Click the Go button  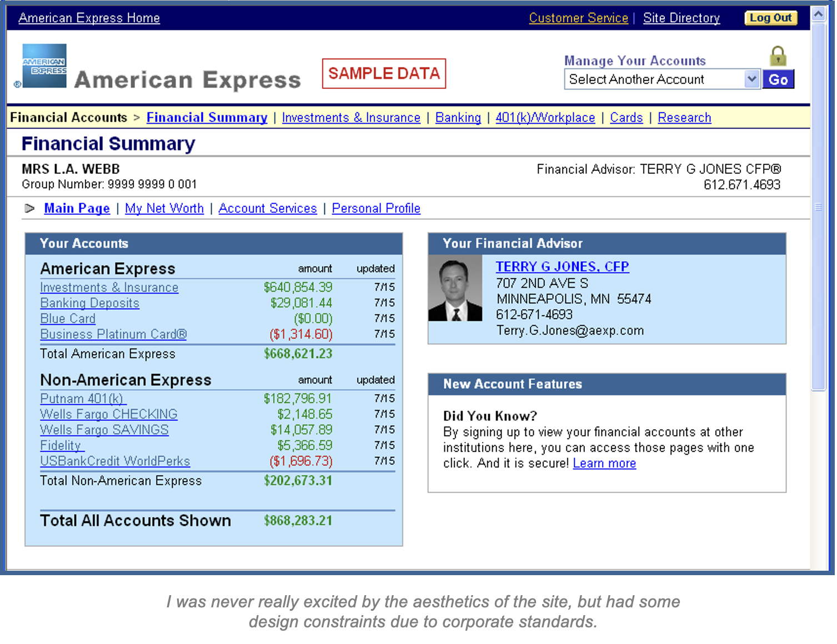tap(778, 79)
